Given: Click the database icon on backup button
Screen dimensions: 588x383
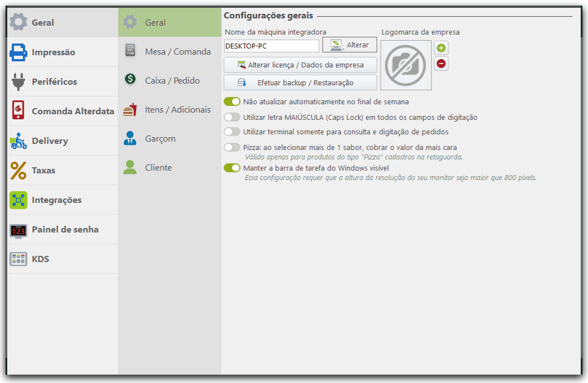Looking at the screenshot, I should click(x=242, y=83).
